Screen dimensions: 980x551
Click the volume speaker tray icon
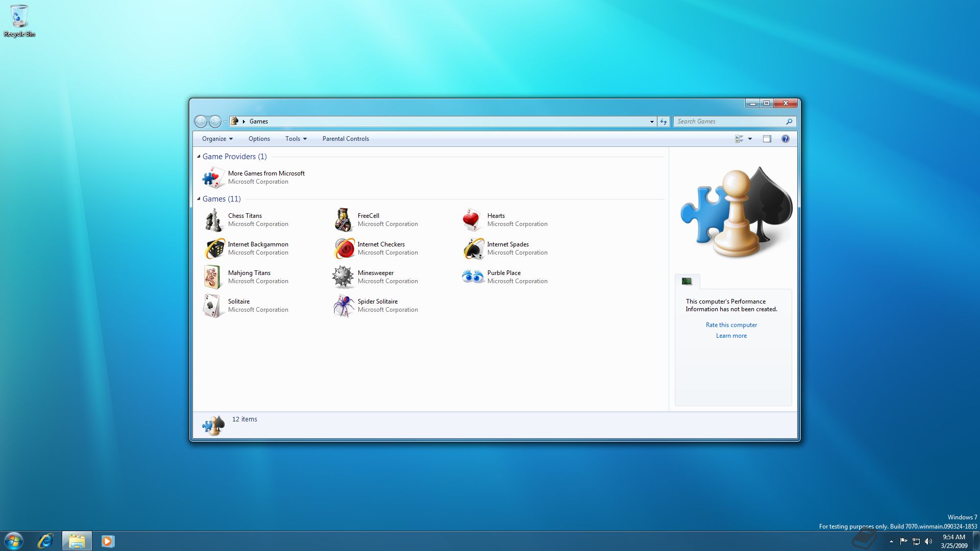pos(928,541)
